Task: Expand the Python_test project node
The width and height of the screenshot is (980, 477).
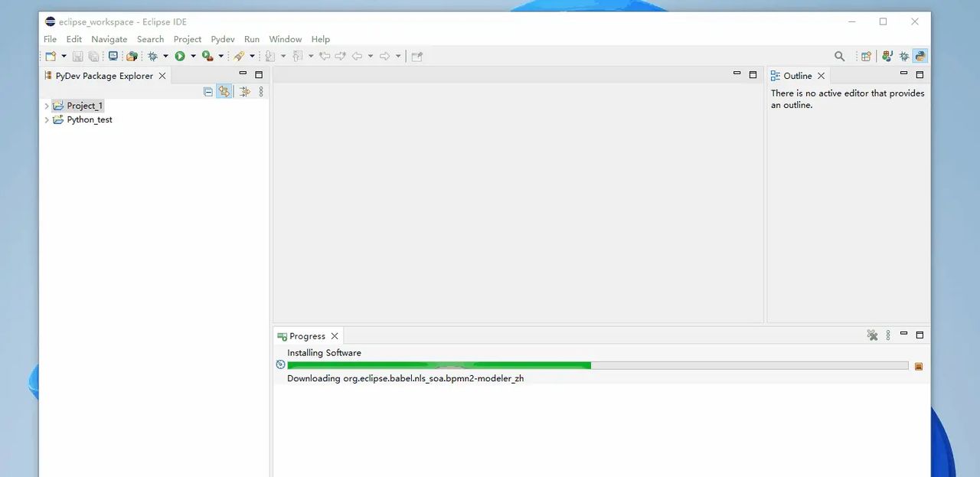Action: click(x=47, y=120)
